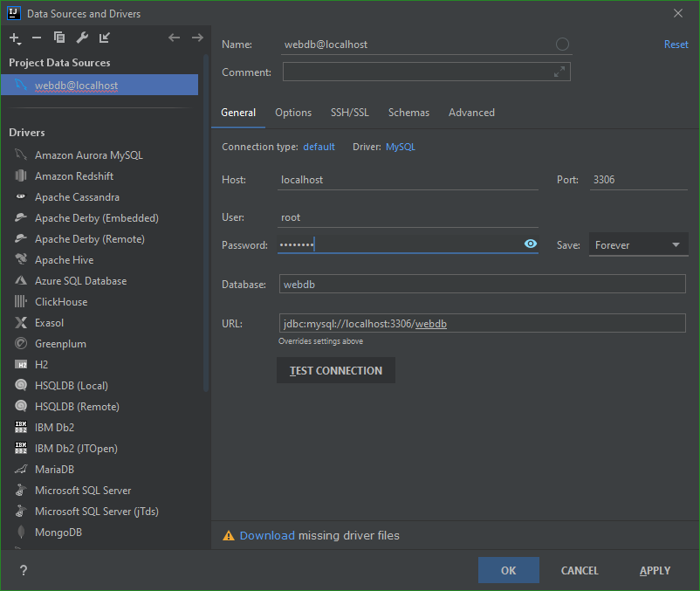This screenshot has width=700, height=591.
Task: Remove the selected data source
Action: click(36, 38)
